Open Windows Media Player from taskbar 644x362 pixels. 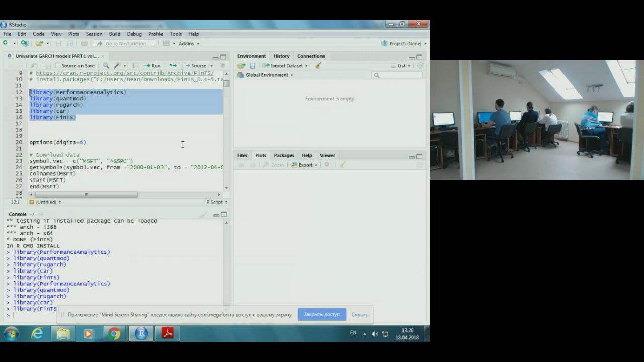point(89,334)
